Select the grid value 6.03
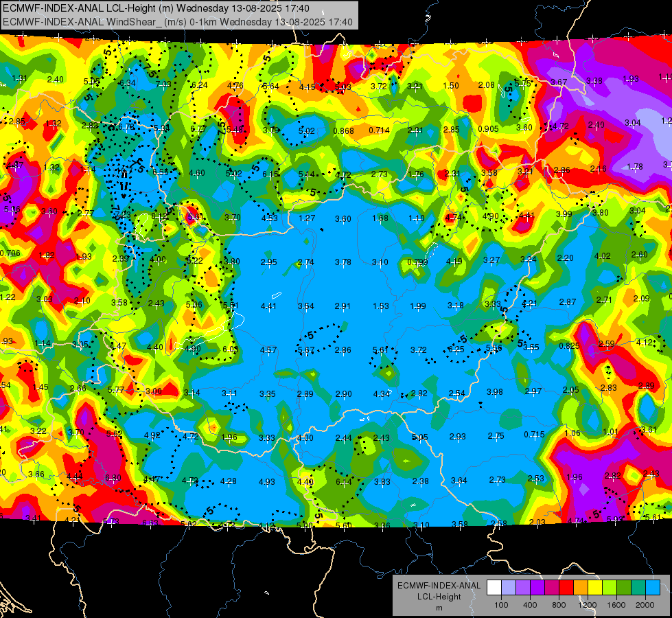The width and height of the screenshot is (672, 618). (x=231, y=349)
